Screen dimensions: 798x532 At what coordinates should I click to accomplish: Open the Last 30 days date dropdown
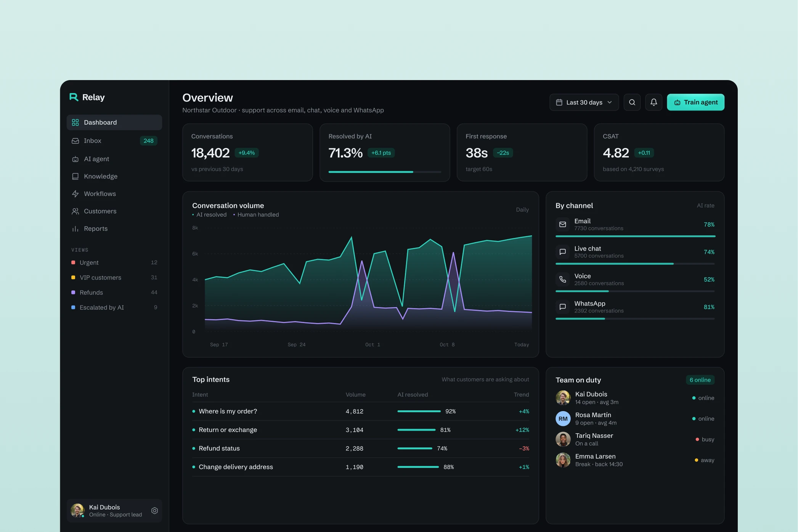pyautogui.click(x=584, y=102)
